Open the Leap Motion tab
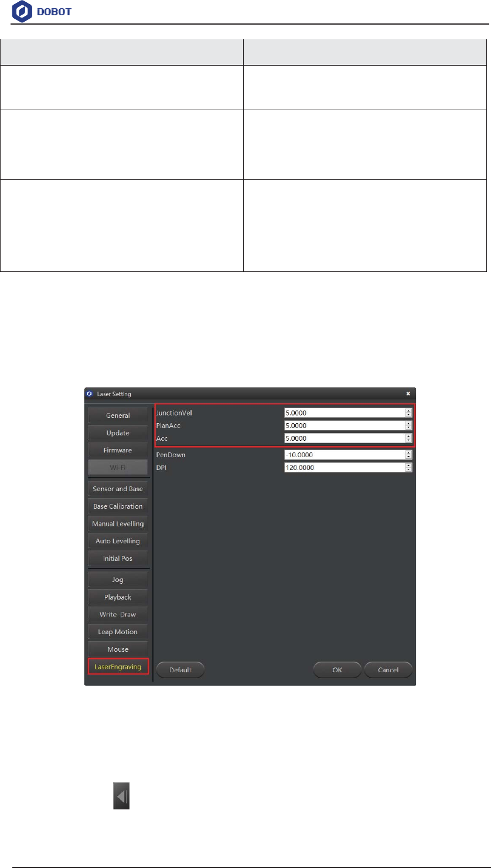491x868 pixels. point(118,632)
